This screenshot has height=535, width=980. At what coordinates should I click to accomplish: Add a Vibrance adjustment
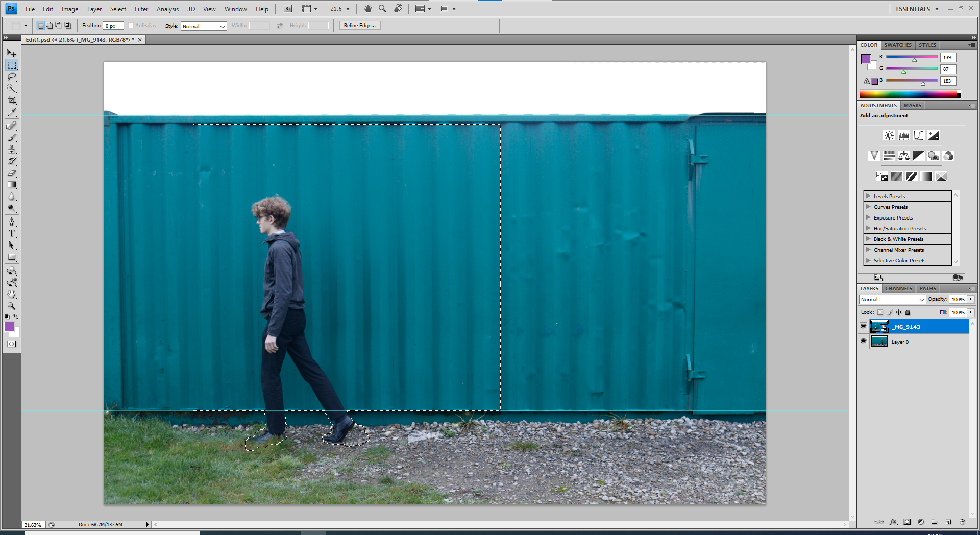point(874,156)
